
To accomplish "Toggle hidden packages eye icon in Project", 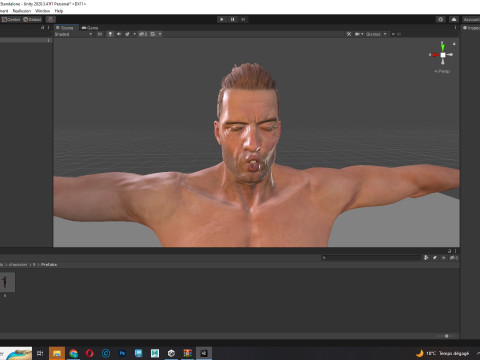I will [x=454, y=257].
